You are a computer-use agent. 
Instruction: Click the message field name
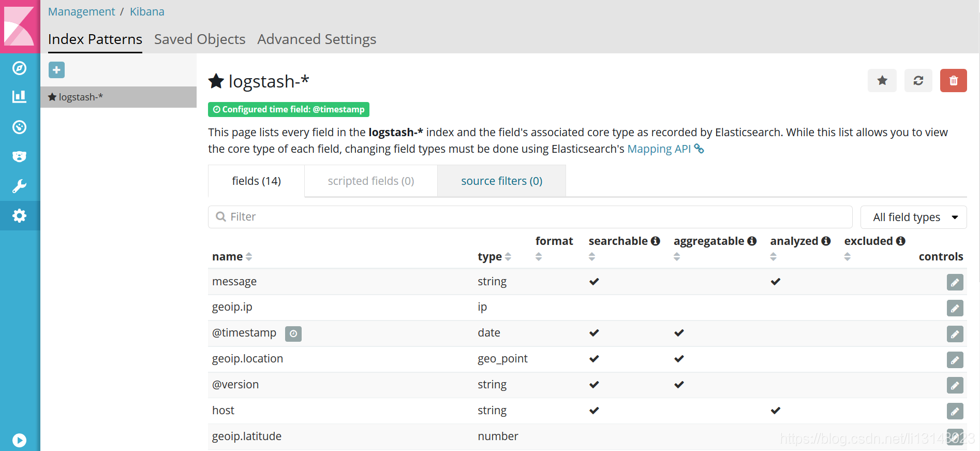(234, 282)
